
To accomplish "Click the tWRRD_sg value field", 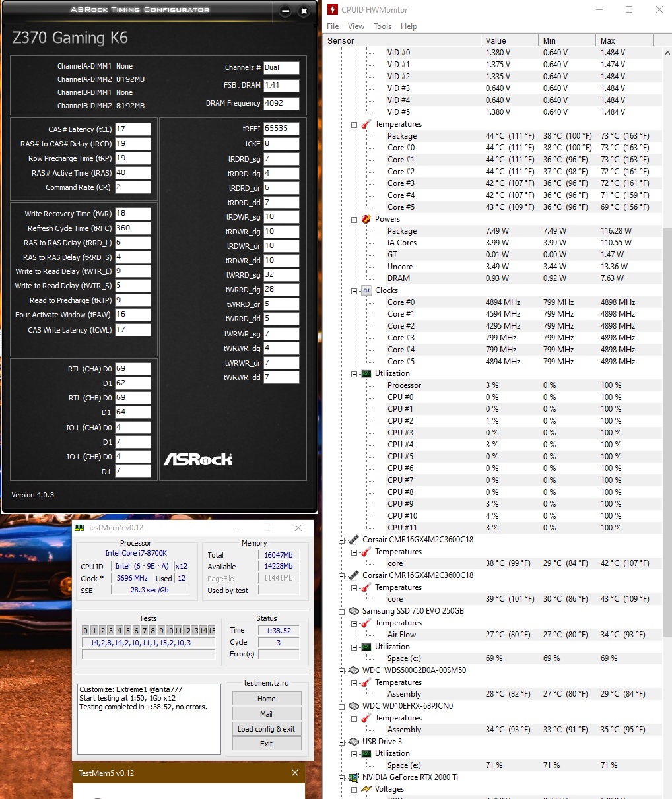I will click(x=281, y=275).
